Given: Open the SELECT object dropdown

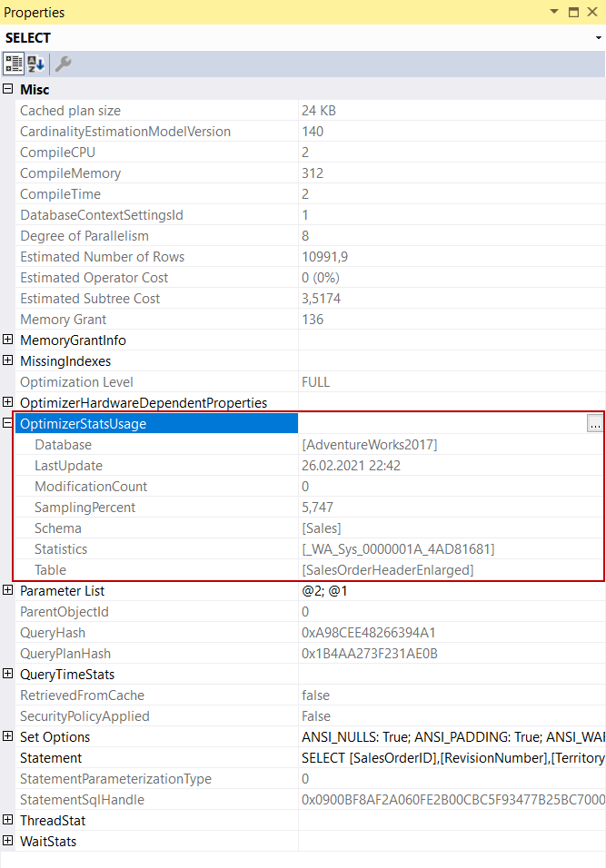Looking at the screenshot, I should (598, 37).
